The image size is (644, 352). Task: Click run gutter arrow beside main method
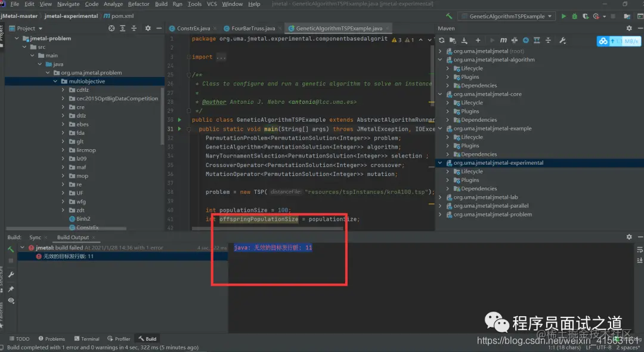pyautogui.click(x=179, y=129)
